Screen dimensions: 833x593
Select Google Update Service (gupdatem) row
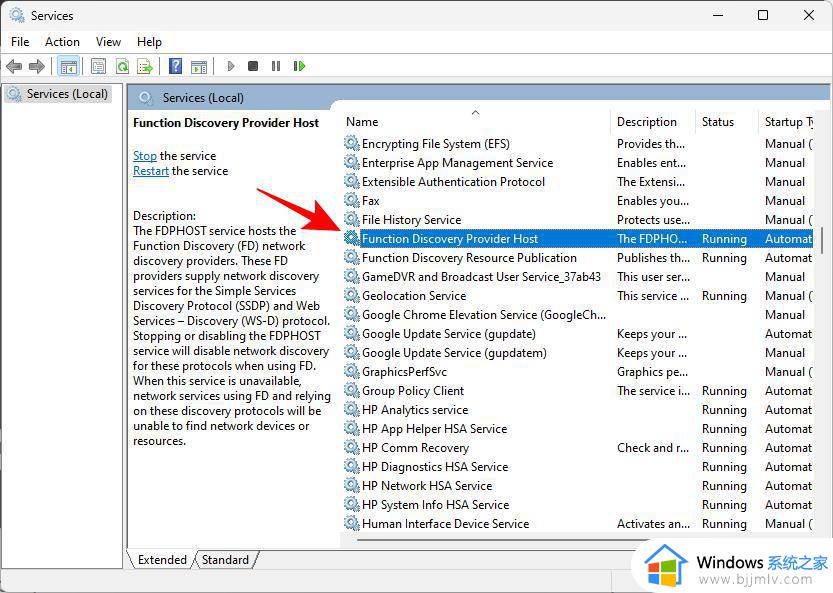(578, 353)
